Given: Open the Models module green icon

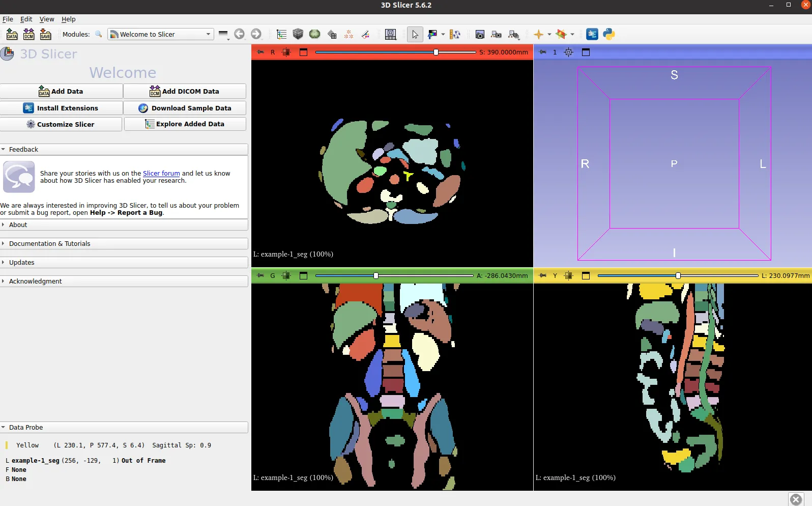Looking at the screenshot, I should coord(315,34).
